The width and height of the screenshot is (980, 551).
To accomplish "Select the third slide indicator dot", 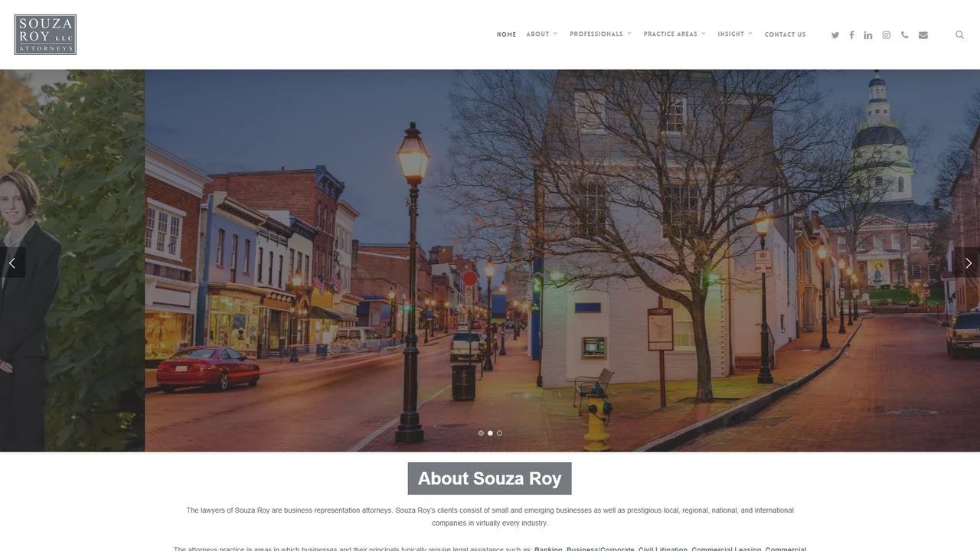I will click(499, 433).
